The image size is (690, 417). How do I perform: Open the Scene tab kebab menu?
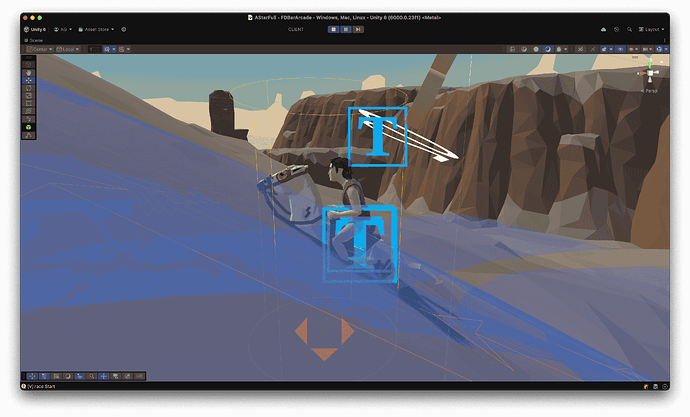[664, 40]
